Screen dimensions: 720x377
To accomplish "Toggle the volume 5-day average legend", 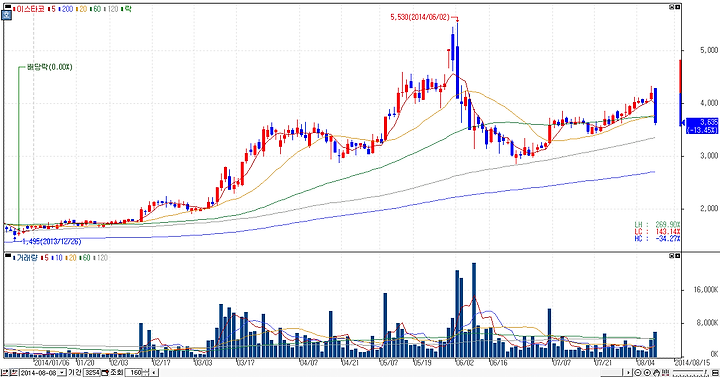I will [x=45, y=258].
